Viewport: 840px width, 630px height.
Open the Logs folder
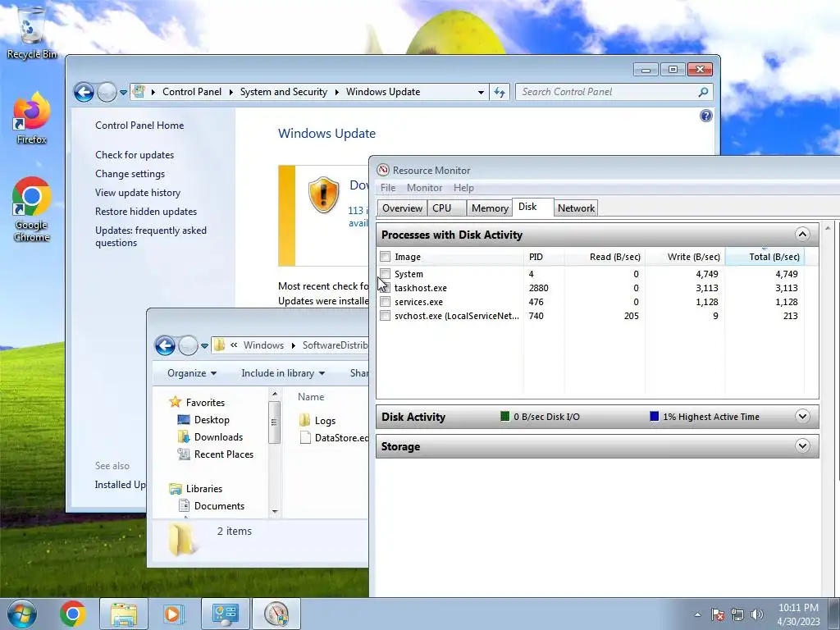point(317,421)
